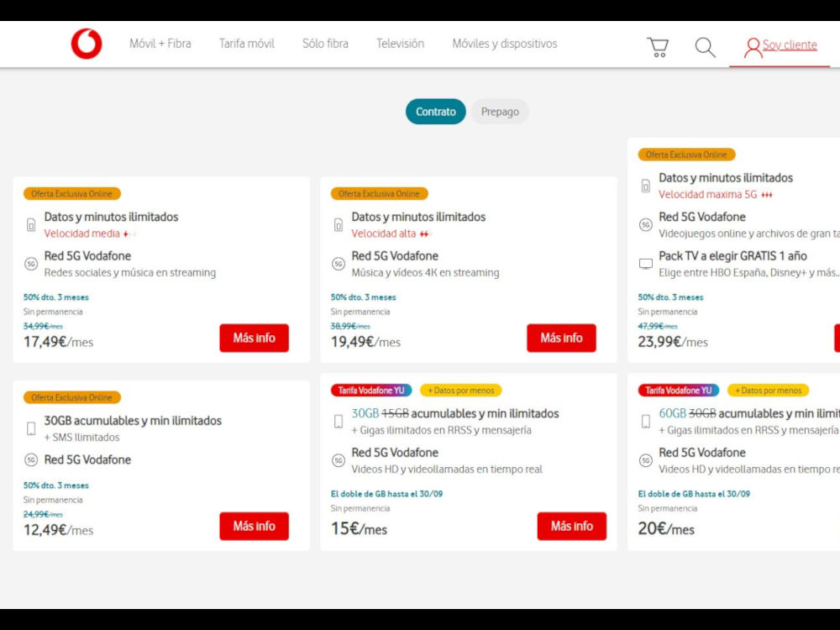Click Más info for 17,49€/mes plan
Image resolution: width=840 pixels, height=630 pixels.
254,338
